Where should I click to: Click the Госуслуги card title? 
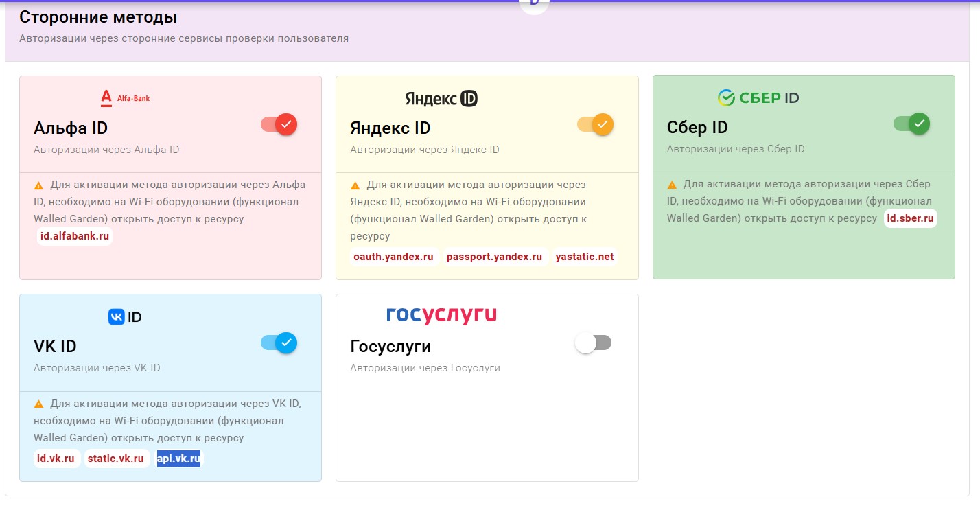tap(390, 347)
